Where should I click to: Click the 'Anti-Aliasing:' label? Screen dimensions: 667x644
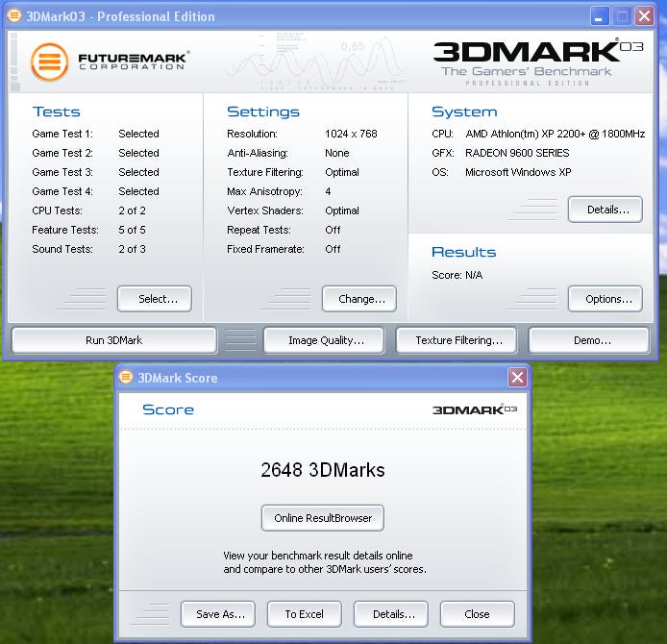point(258,153)
